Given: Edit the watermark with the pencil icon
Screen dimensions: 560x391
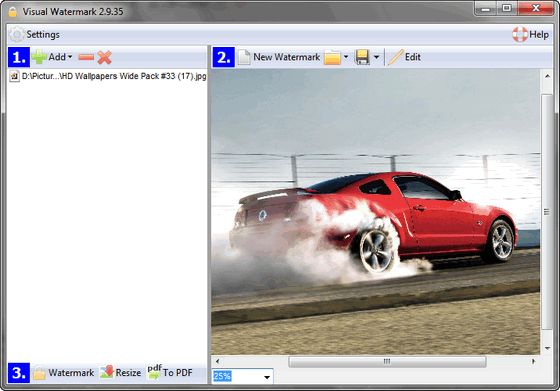Looking at the screenshot, I should (x=404, y=57).
